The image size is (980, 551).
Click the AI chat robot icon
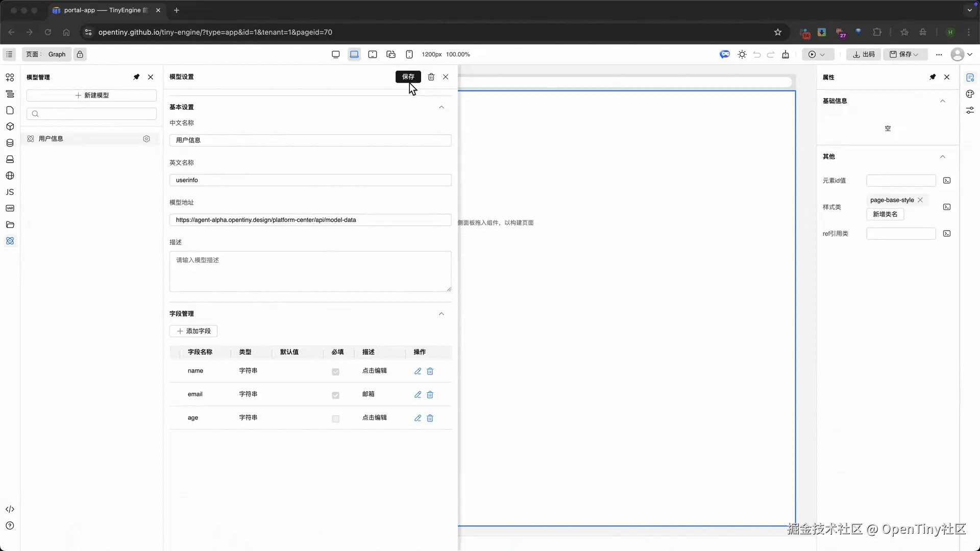(x=725, y=54)
